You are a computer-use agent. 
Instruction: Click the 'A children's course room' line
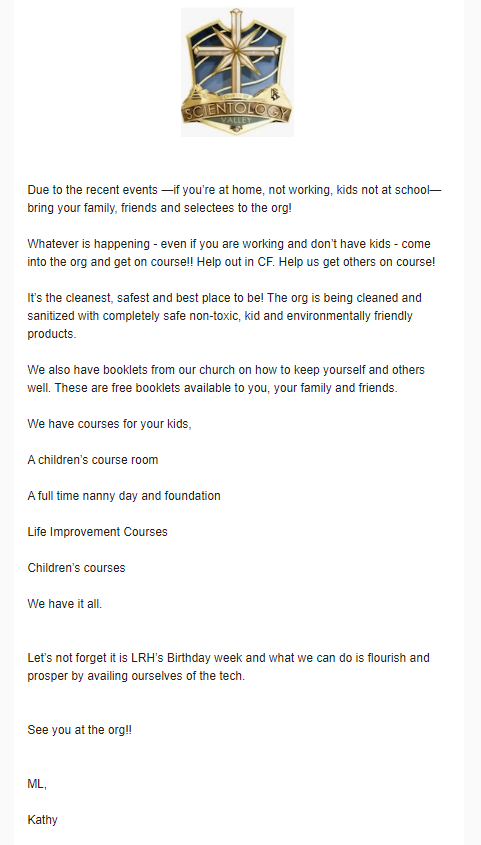(x=93, y=460)
